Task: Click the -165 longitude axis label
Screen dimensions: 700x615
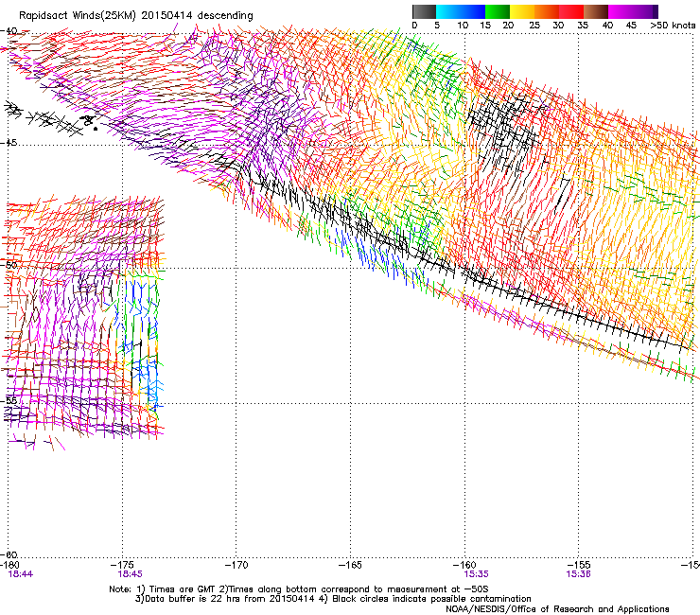Action: click(x=350, y=566)
